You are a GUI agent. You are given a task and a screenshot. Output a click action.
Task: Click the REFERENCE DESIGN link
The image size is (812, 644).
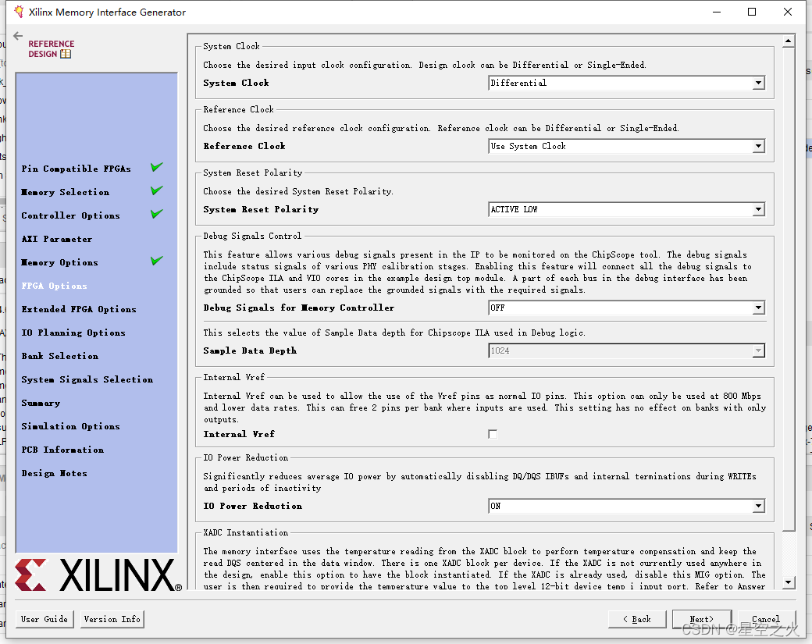pyautogui.click(x=52, y=48)
